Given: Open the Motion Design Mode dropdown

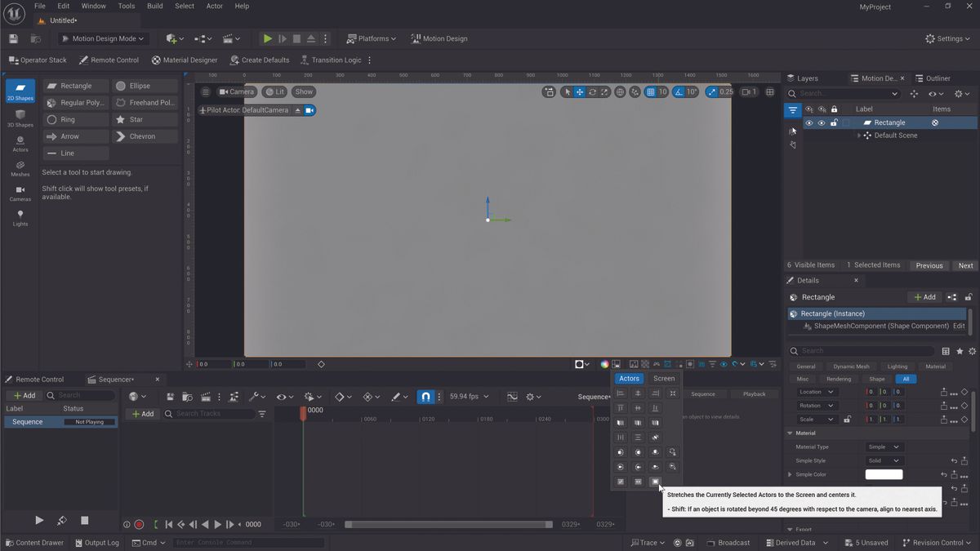Looking at the screenshot, I should 102,38.
